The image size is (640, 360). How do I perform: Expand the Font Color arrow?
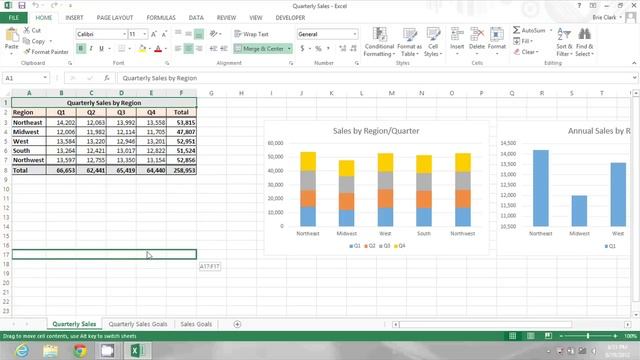tap(166, 49)
